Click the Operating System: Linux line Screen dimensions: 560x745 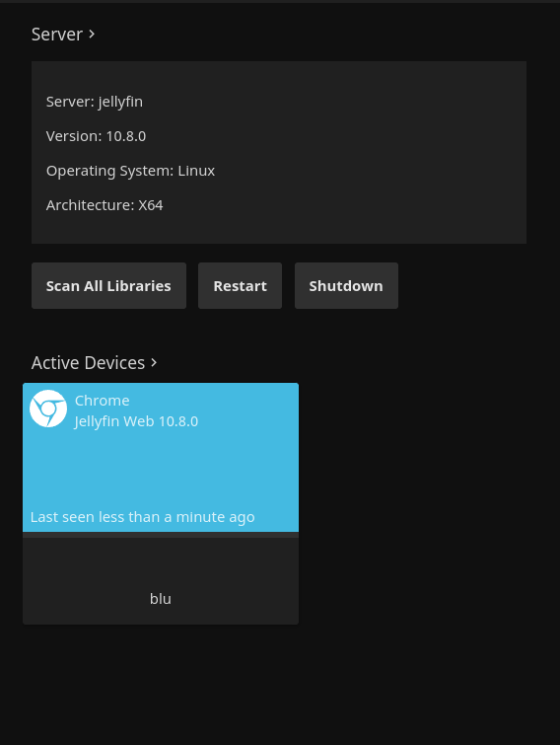pos(130,171)
